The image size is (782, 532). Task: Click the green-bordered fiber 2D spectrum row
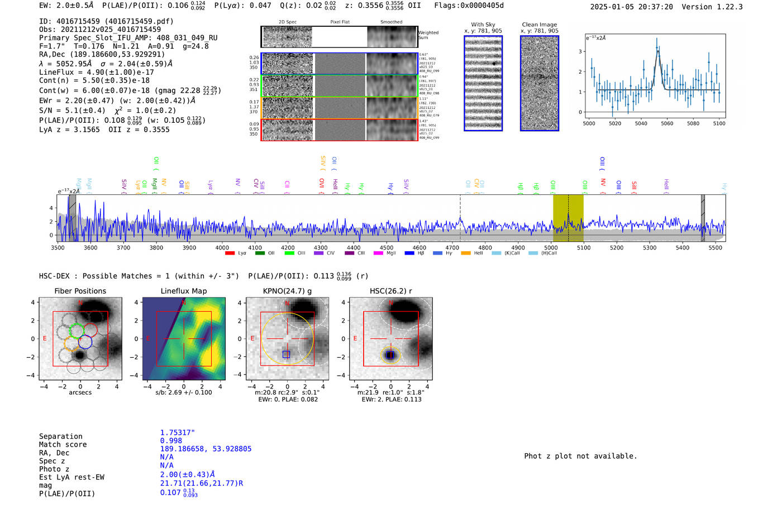point(340,85)
